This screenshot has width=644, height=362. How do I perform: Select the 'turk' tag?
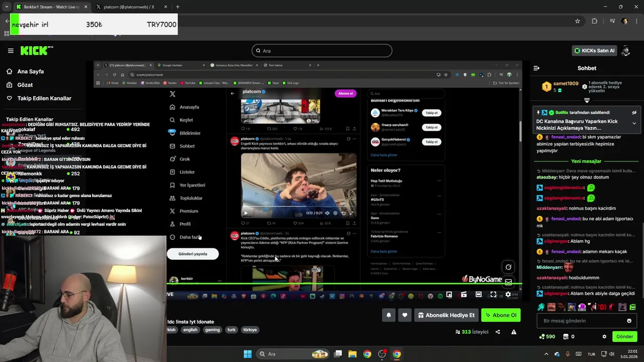[x=231, y=330]
